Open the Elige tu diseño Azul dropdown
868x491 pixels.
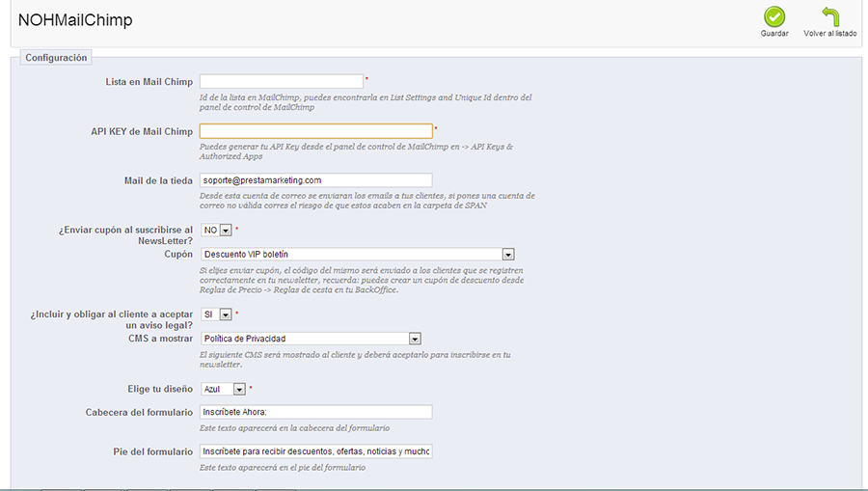coord(223,389)
